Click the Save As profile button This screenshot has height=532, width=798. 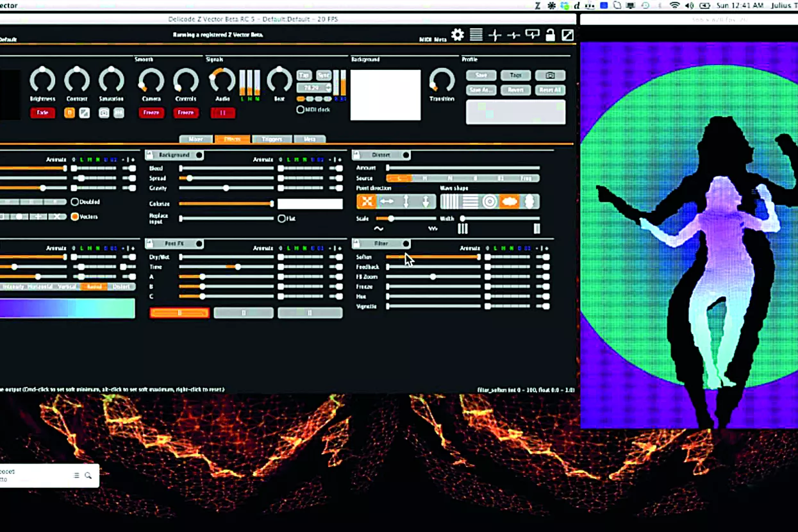coord(481,90)
